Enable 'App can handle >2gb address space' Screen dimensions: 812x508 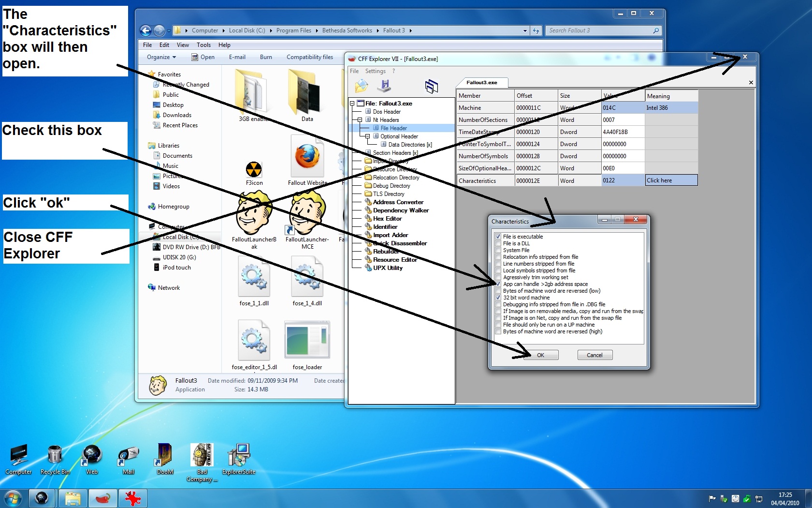point(498,284)
